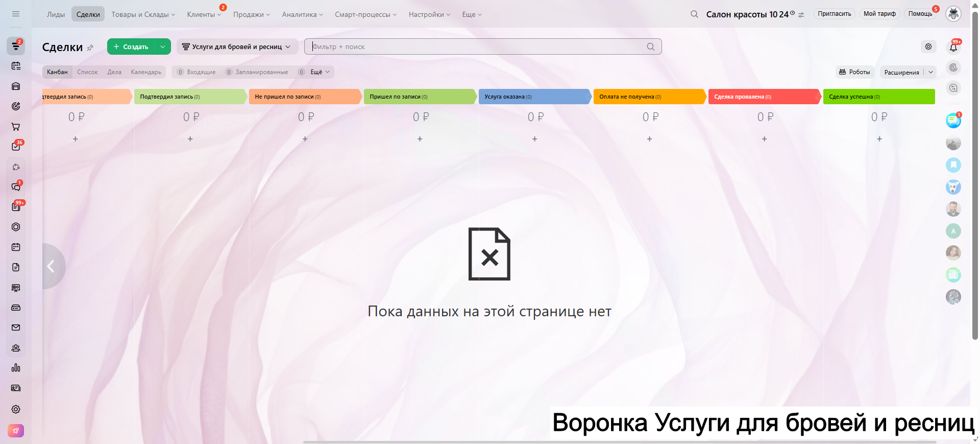Switch to the Дела view
980x444 pixels.
tap(114, 72)
